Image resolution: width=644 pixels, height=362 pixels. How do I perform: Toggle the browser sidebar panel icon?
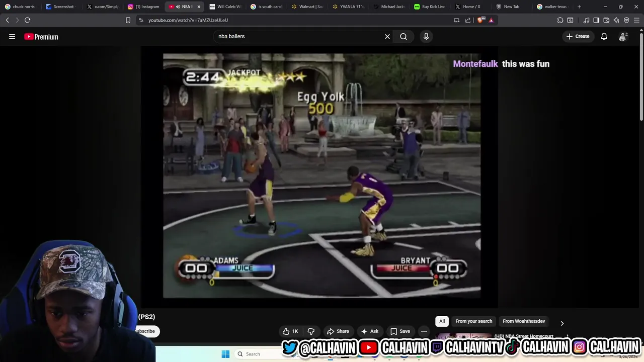[x=596, y=20]
